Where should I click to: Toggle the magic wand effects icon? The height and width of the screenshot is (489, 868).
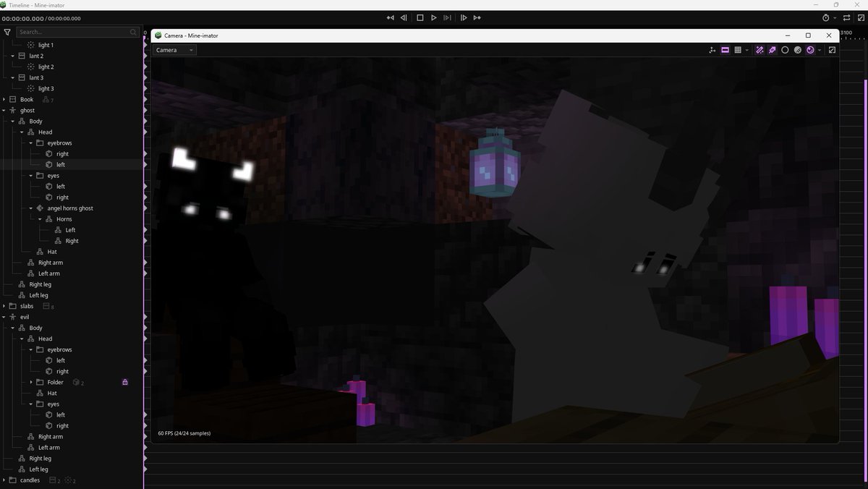759,50
